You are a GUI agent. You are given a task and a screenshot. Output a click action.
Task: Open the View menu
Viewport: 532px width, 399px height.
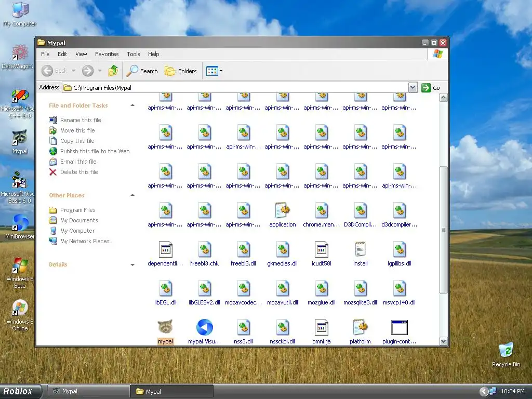81,54
